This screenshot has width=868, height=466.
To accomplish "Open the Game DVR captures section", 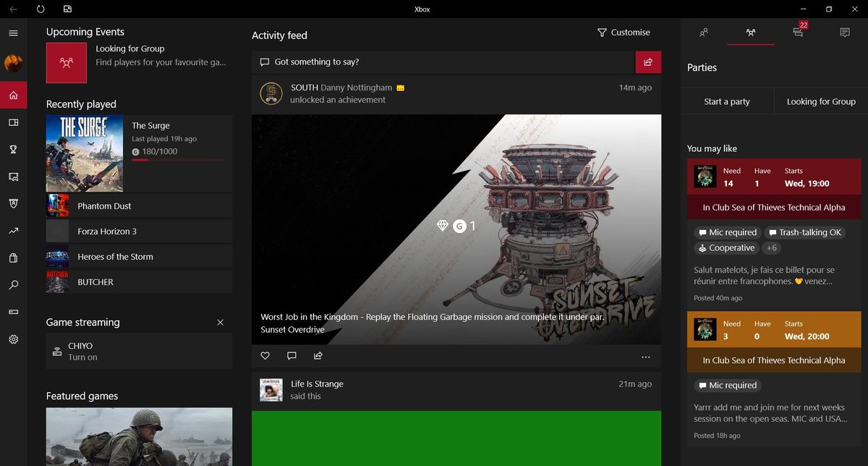I will pos(13,122).
